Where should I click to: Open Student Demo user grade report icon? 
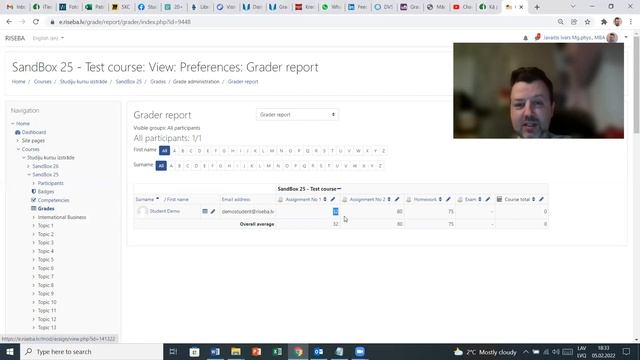pos(205,211)
